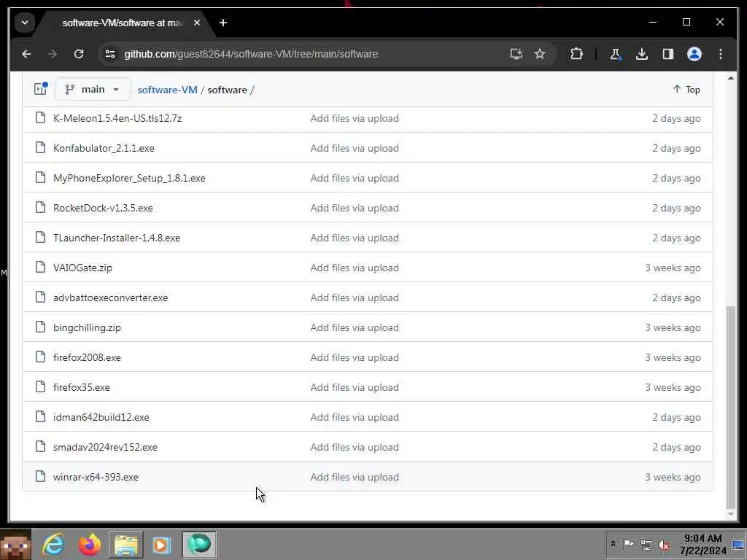Toggle the browser side panel

668,54
